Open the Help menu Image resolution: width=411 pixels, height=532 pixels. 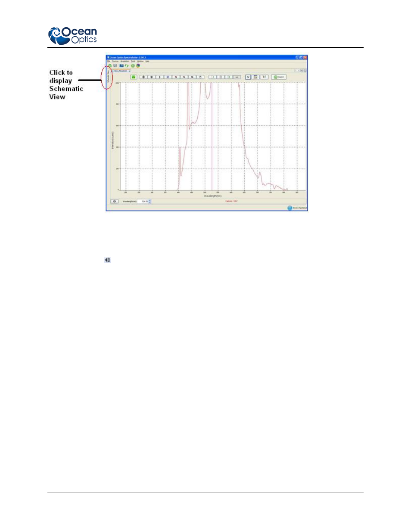tap(147, 61)
